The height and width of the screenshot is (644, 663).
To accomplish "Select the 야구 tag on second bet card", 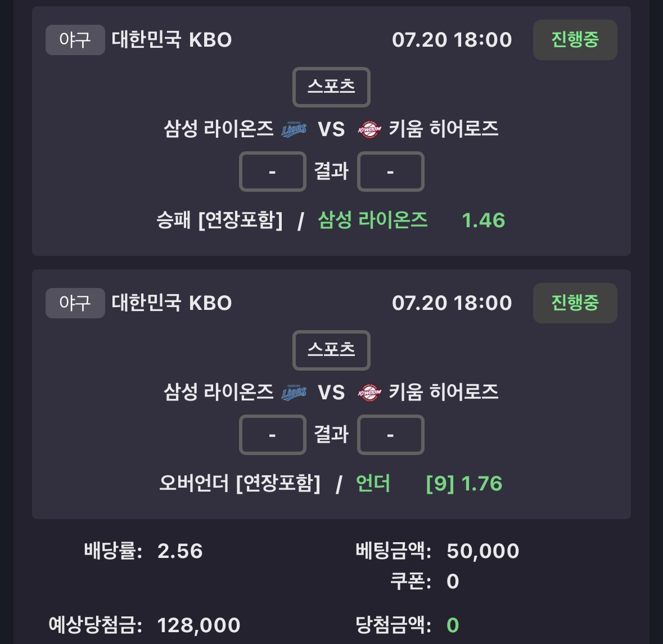I will click(x=75, y=303).
